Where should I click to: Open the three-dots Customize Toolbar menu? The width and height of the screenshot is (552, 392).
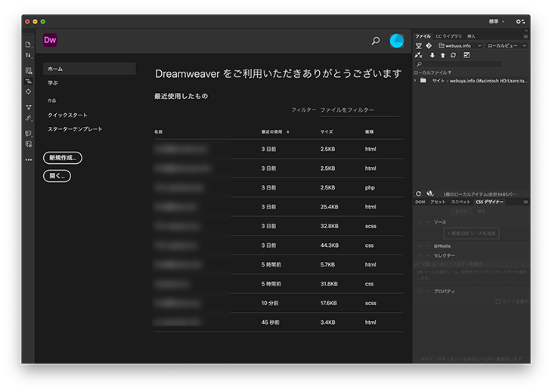(29, 159)
